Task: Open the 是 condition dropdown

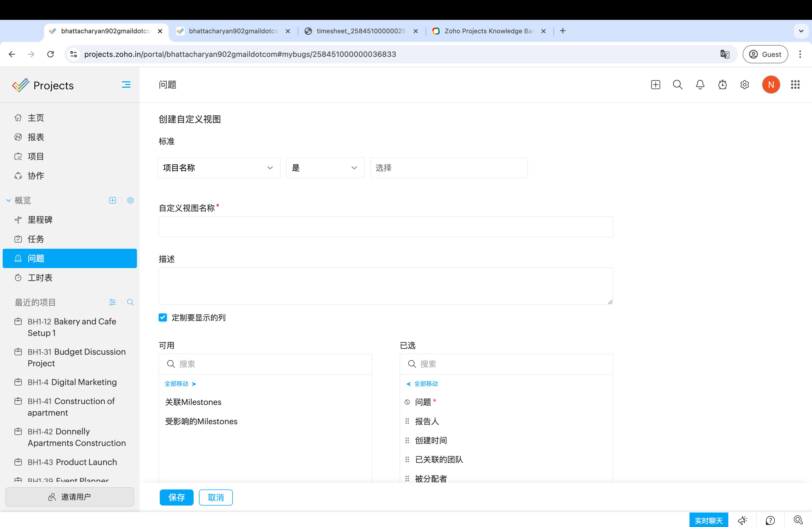Action: [x=325, y=168]
